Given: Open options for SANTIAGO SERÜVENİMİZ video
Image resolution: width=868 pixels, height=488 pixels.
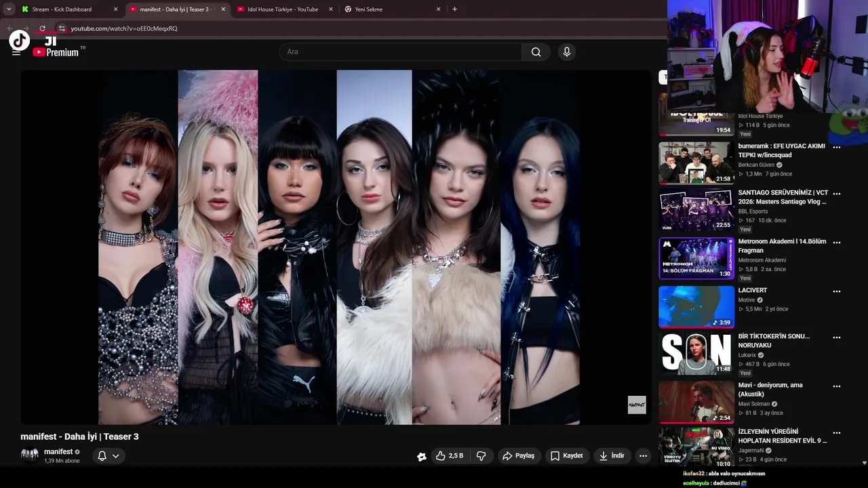Looking at the screenshot, I should pos(836,193).
